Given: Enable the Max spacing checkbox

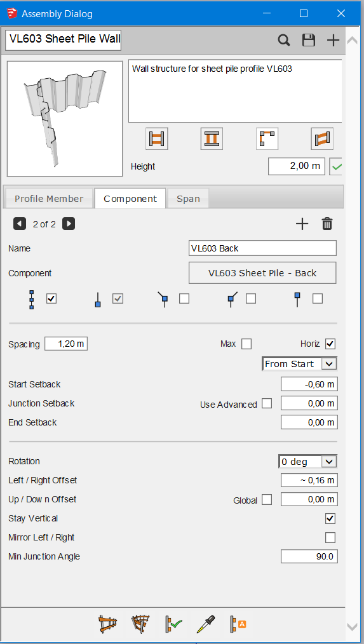Looking at the screenshot, I should click(x=246, y=344).
